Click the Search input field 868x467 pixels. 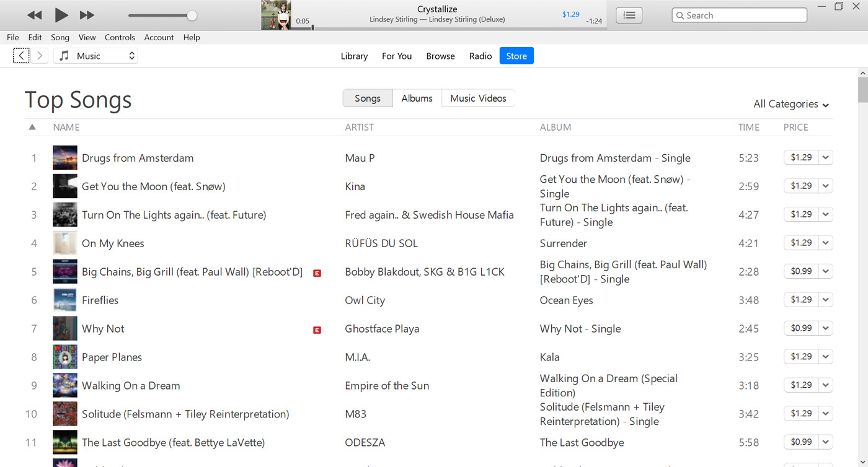click(739, 15)
